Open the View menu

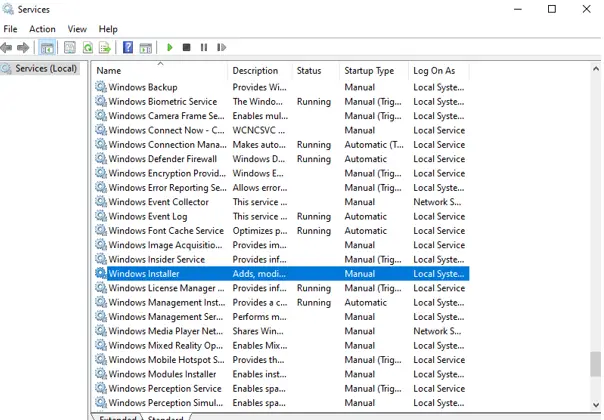[x=77, y=29]
